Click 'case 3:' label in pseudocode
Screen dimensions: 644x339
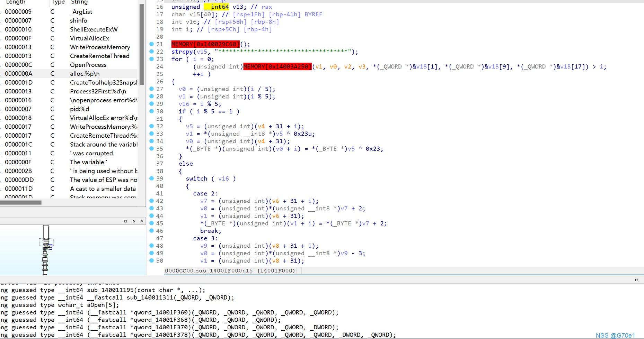click(205, 238)
